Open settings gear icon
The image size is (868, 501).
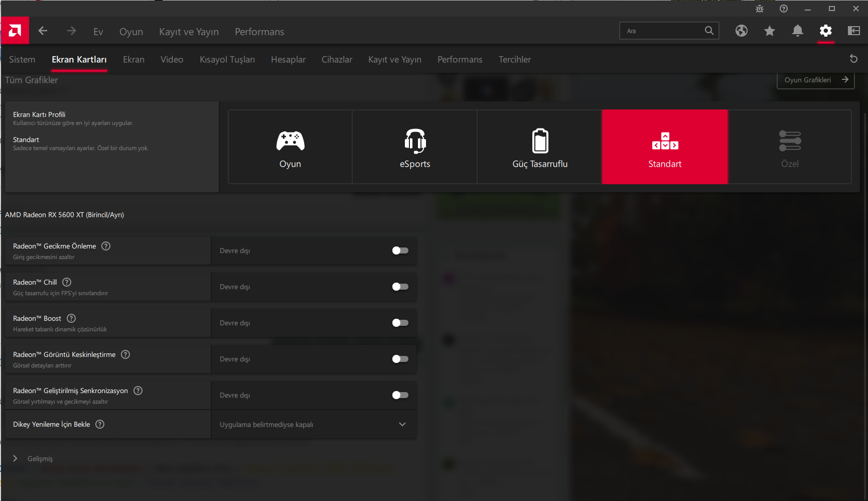pos(826,31)
